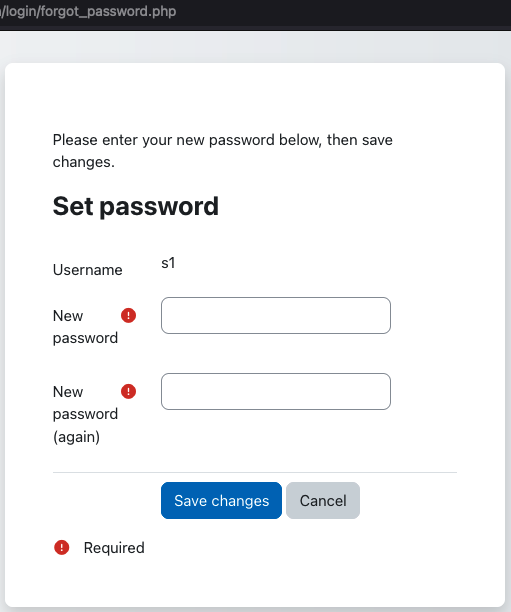Click the required icon beside New password (again)

pyautogui.click(x=128, y=391)
